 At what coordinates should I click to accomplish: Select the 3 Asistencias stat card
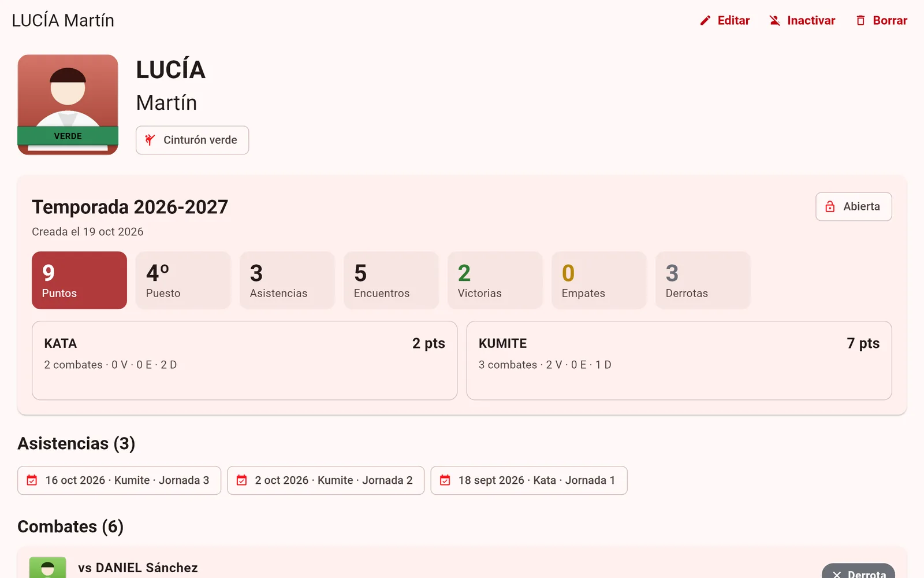(x=287, y=280)
